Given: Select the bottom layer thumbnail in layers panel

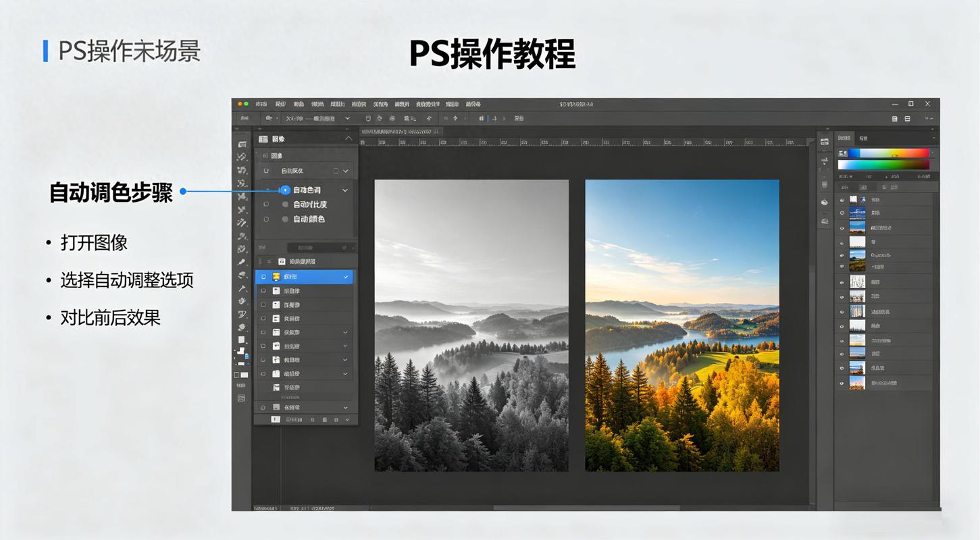Looking at the screenshot, I should click(x=857, y=383).
